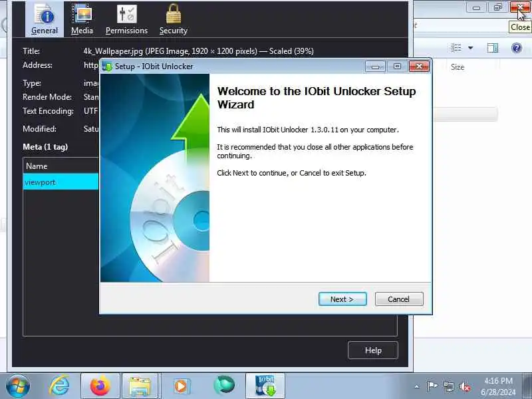Open the Windows Start menu
This screenshot has height=399, width=532.
tap(18, 386)
